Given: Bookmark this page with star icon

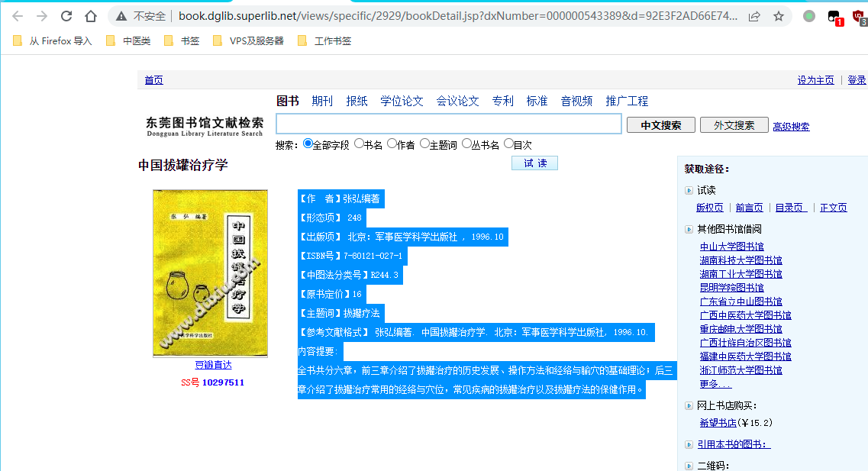Looking at the screenshot, I should coord(779,16).
